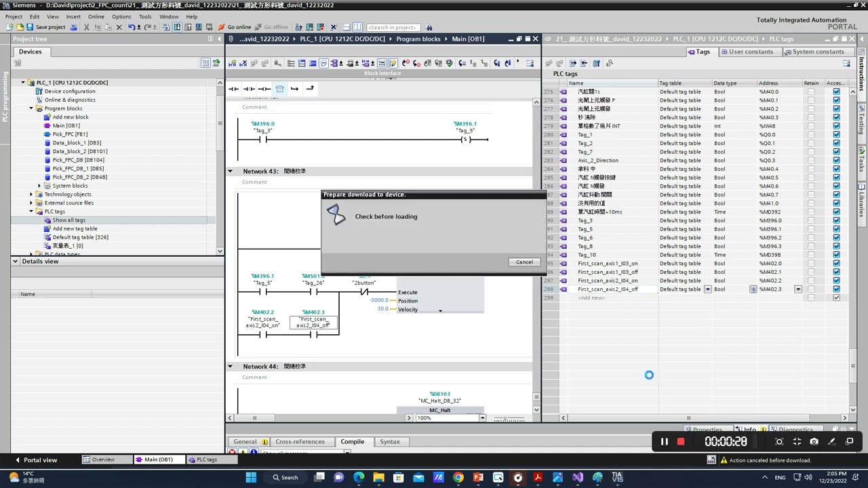Toggle Retain checkbox for Axis_2_Direction row
This screenshot has height=488, width=868.
(x=811, y=161)
